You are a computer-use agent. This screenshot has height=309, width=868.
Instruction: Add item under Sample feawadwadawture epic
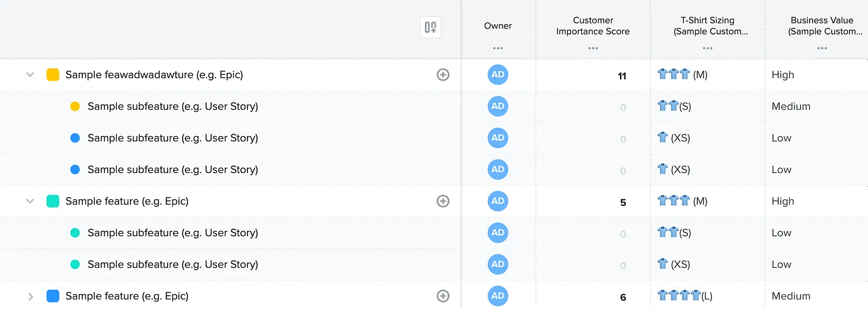443,75
